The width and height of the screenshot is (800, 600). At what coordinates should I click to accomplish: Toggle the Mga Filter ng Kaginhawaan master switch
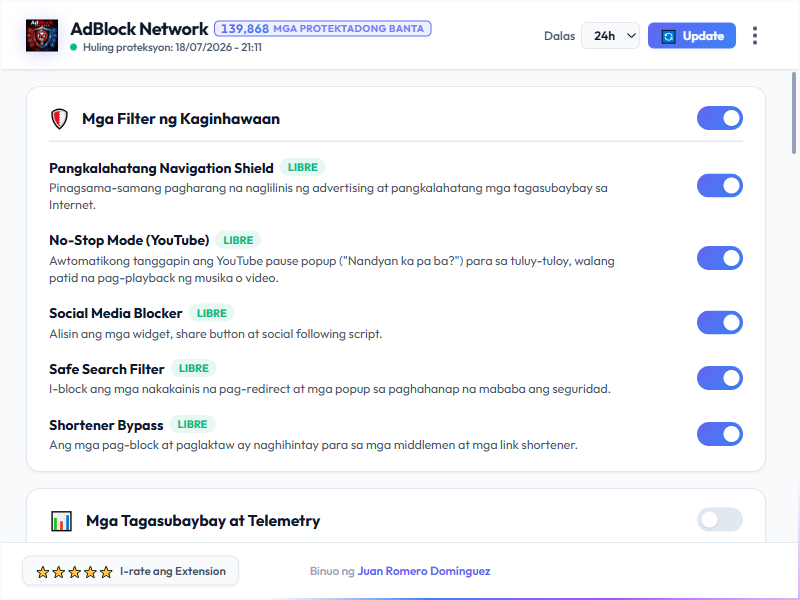(719, 118)
